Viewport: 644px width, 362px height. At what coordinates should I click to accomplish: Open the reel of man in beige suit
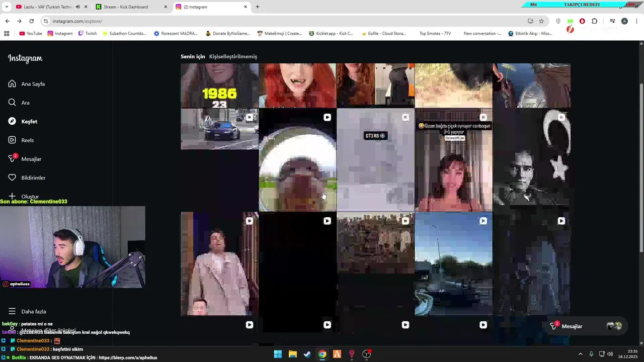click(219, 264)
